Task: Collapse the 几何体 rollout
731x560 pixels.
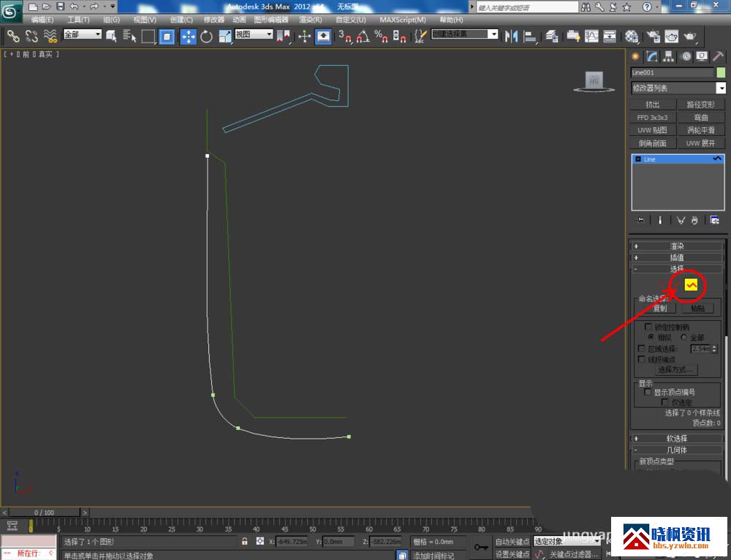Action: (x=676, y=450)
